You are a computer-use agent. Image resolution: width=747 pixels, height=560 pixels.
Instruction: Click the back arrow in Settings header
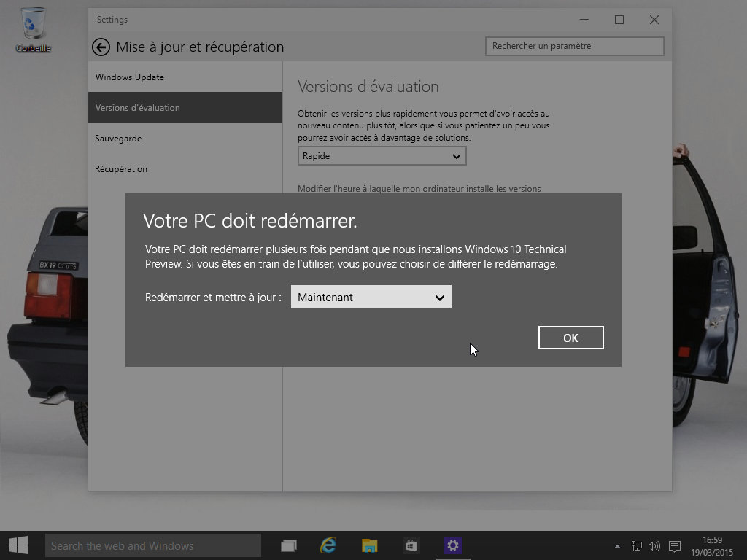(x=101, y=47)
